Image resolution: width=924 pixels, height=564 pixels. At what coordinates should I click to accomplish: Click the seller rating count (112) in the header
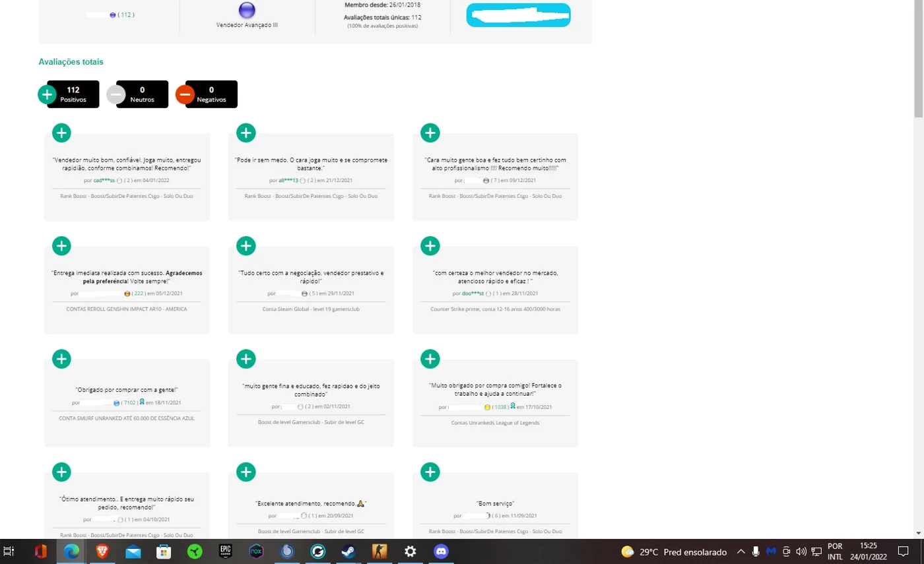(x=126, y=15)
